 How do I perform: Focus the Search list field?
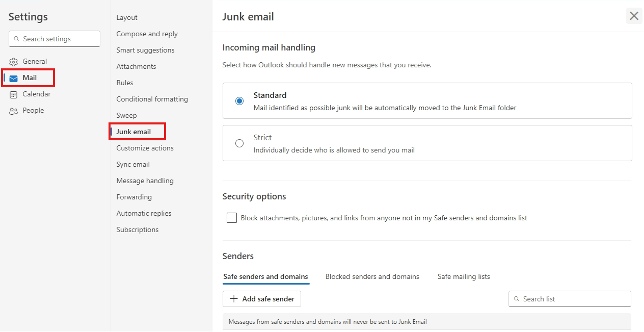tap(570, 299)
